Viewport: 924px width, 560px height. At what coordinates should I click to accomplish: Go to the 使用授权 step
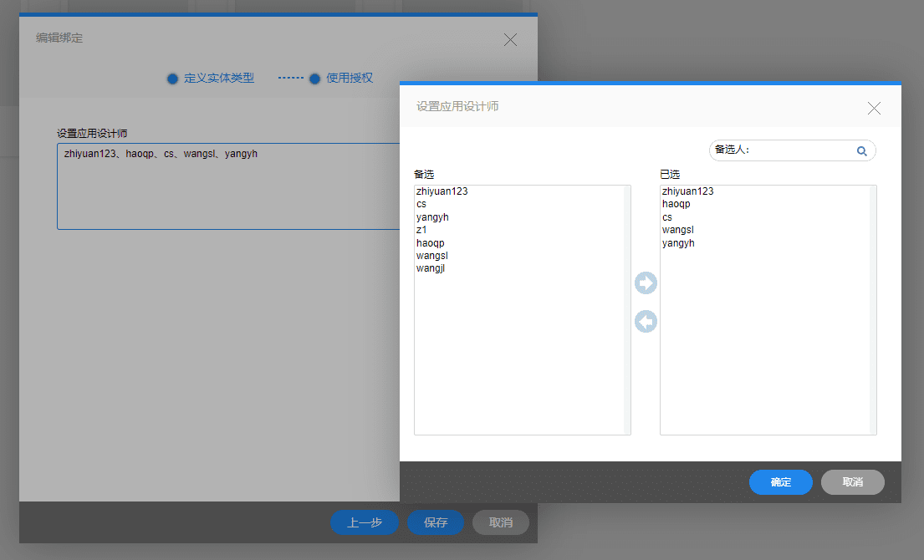(341, 79)
